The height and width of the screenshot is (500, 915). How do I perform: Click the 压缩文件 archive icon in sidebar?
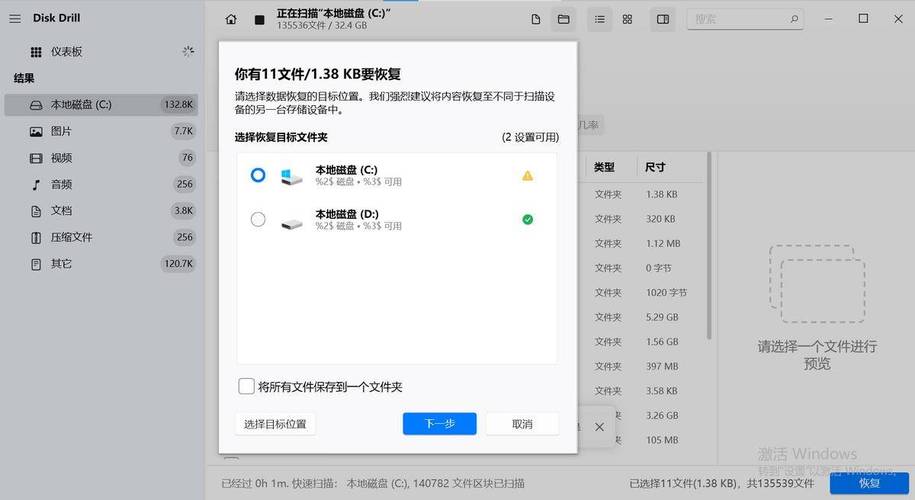(36, 237)
